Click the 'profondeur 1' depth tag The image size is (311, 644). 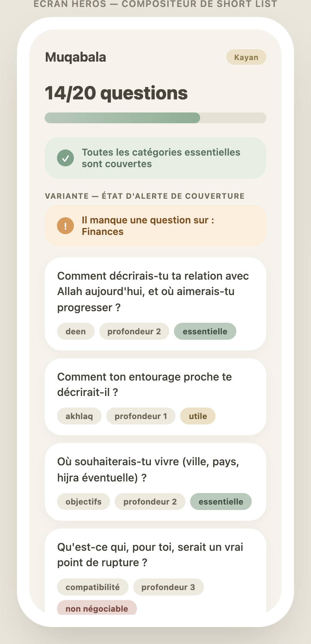click(141, 416)
